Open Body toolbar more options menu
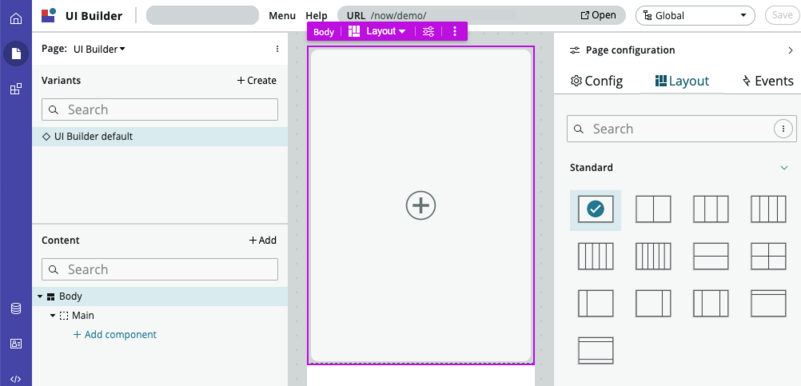The image size is (801, 386). (455, 31)
